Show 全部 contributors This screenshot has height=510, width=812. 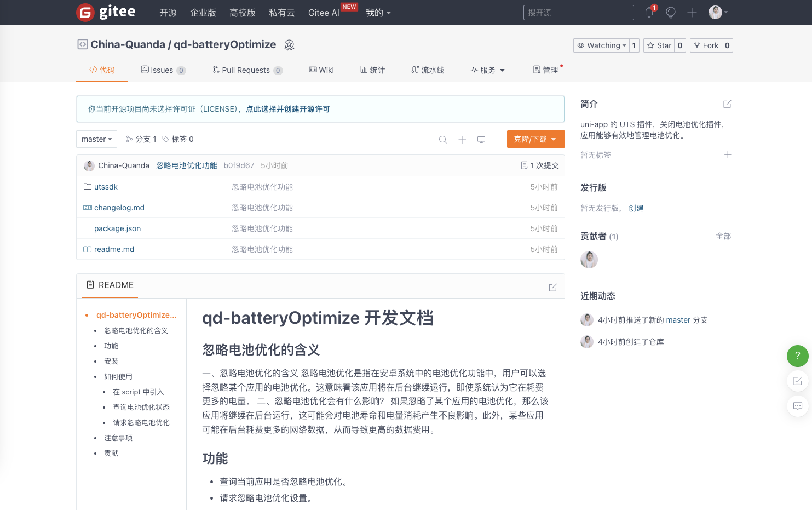tap(724, 236)
